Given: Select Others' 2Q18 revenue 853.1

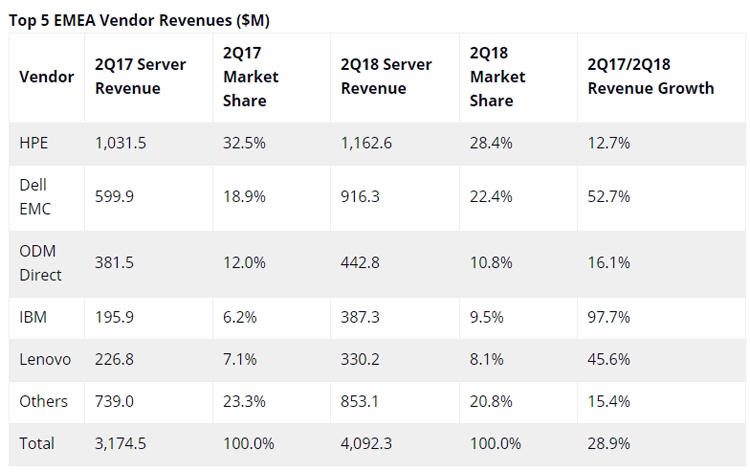Looking at the screenshot, I should [360, 401].
